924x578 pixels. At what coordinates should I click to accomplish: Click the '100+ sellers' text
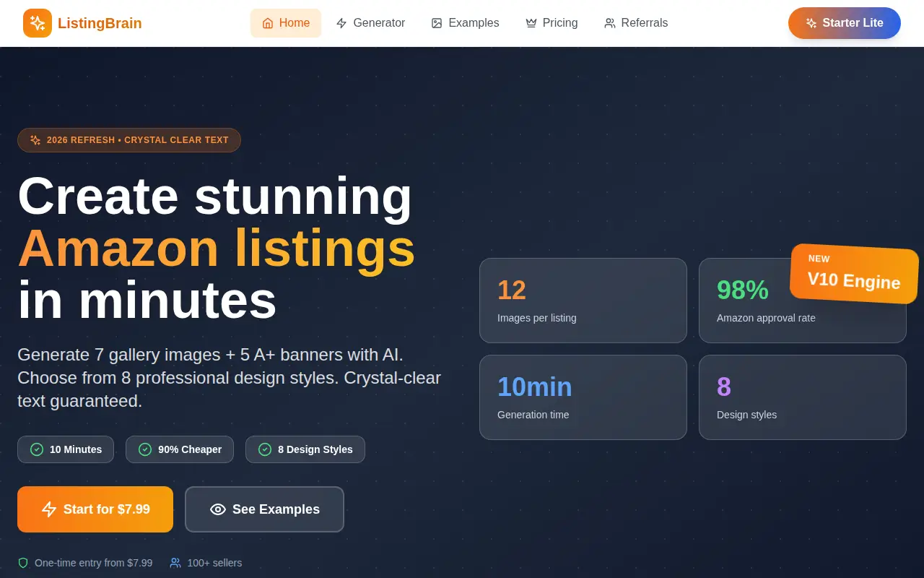pos(214,563)
